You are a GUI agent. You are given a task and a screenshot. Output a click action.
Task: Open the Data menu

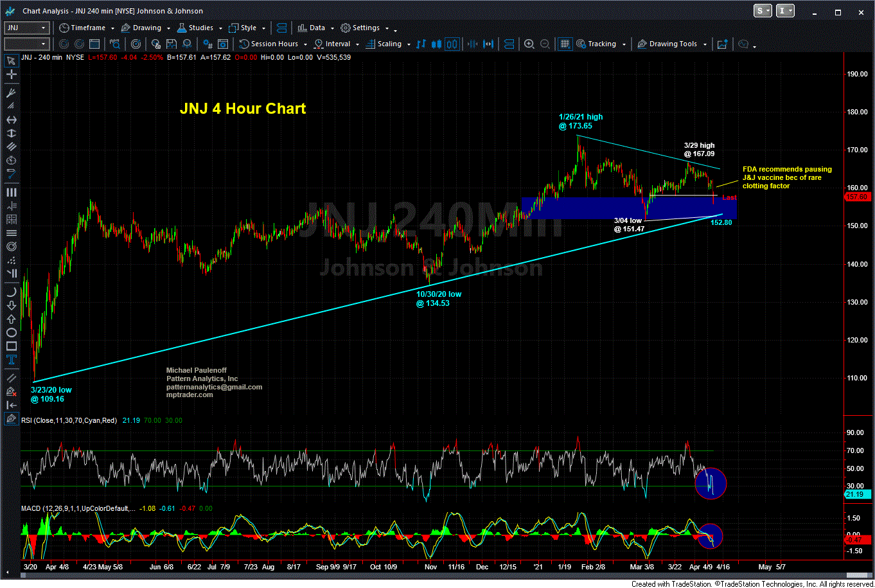tap(312, 28)
